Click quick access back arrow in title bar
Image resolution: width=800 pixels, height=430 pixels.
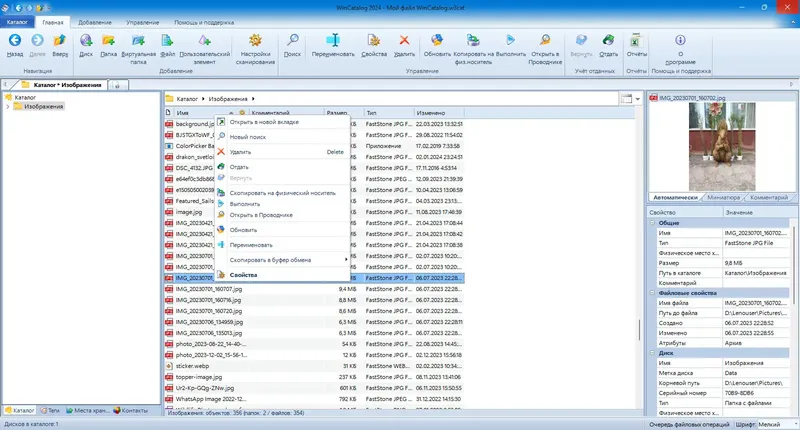click(x=19, y=8)
